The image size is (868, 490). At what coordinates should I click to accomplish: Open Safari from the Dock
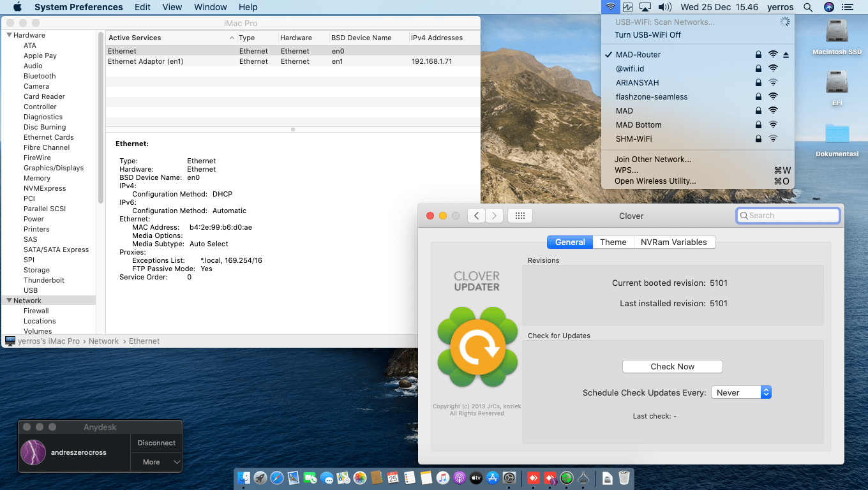276,477
